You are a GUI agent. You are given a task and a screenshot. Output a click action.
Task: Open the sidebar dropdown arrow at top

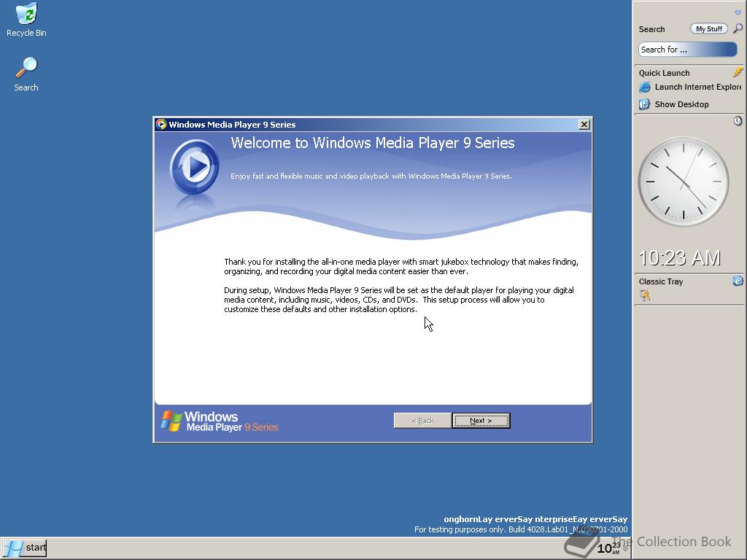click(x=738, y=12)
